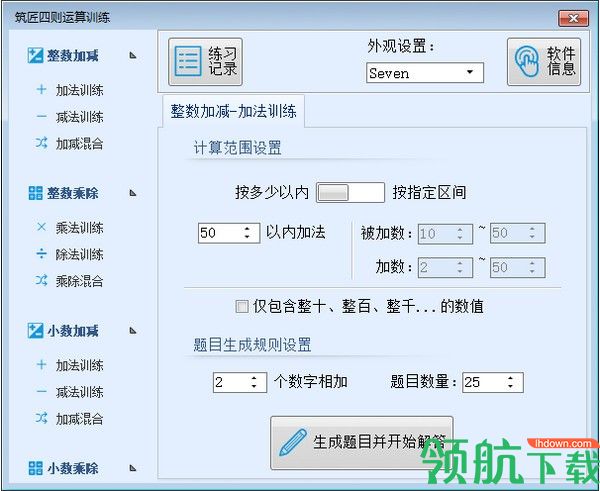This screenshot has height=491, width=600.
Task: Enable 仅包含整十、整百、整千 checkbox
Action: [x=242, y=307]
